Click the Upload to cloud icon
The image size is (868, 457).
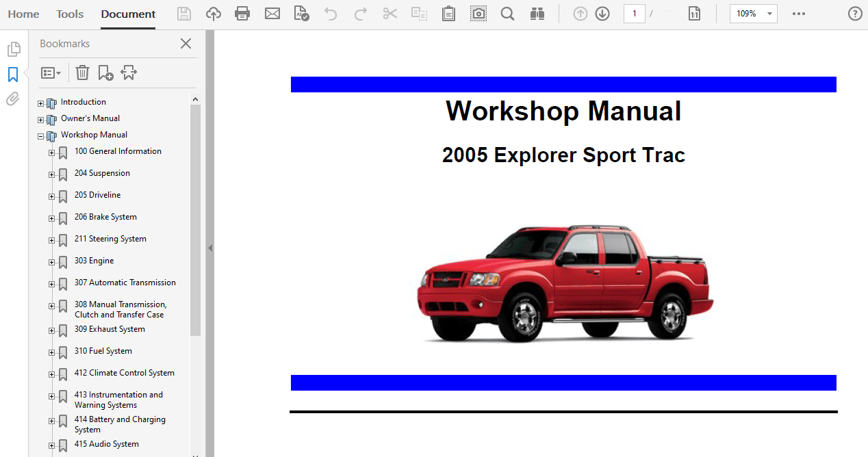[214, 14]
